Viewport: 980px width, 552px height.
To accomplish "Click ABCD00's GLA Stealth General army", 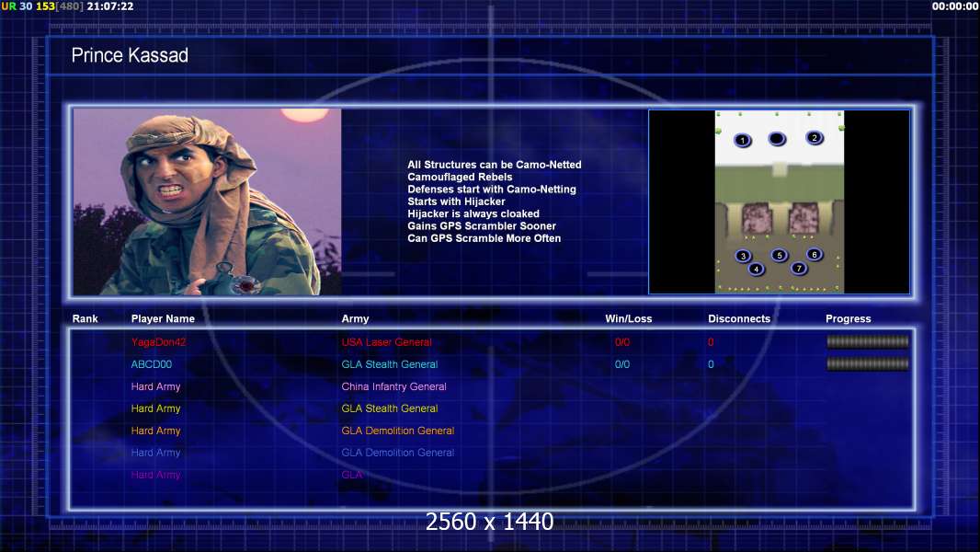I will tap(390, 363).
